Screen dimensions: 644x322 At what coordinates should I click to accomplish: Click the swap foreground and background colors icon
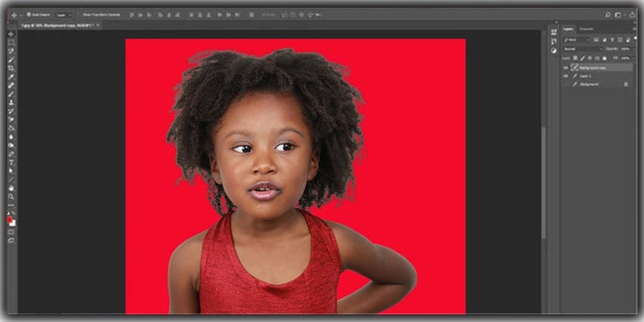[13, 212]
